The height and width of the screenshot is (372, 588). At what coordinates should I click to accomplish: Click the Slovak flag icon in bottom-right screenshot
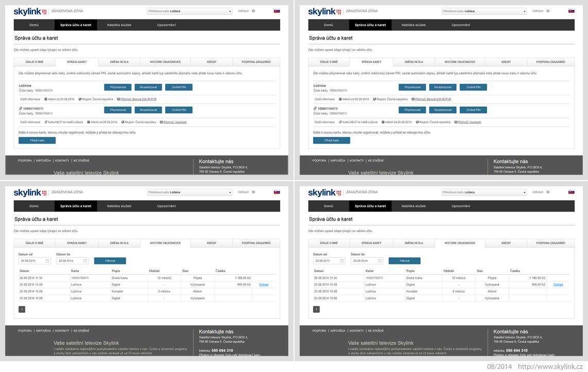click(571, 192)
